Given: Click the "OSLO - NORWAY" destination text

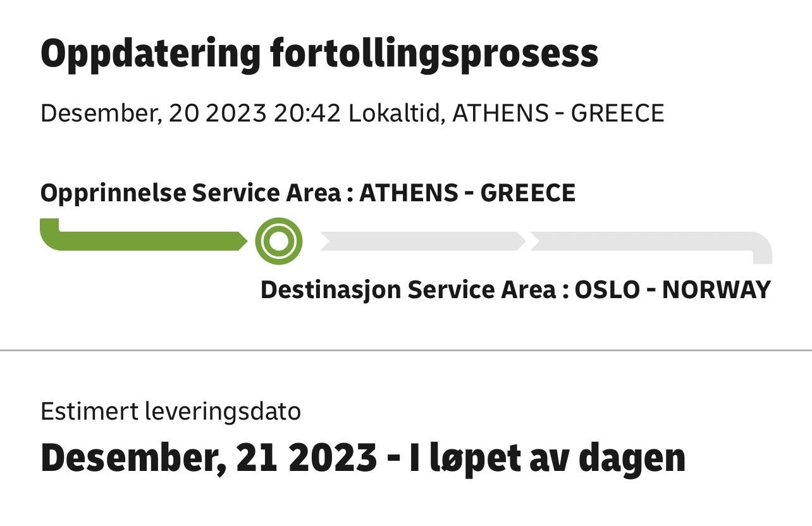Looking at the screenshot, I should (673, 290).
